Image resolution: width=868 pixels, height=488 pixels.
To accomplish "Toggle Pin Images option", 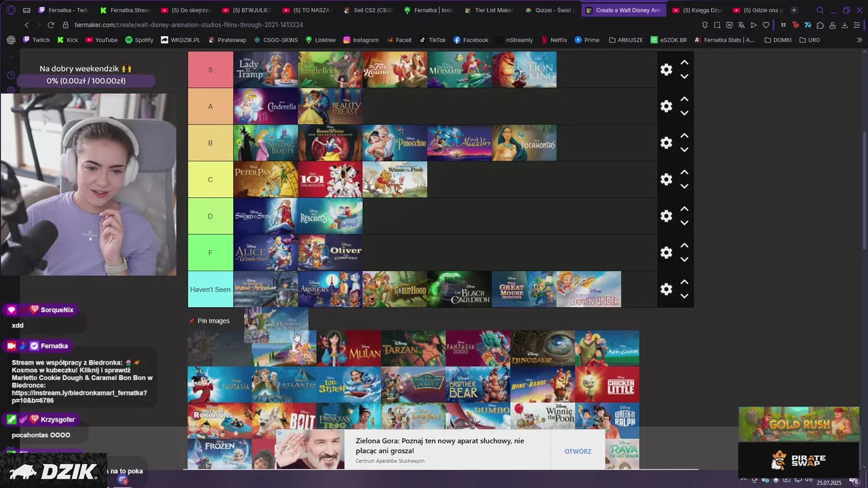I will [209, 321].
